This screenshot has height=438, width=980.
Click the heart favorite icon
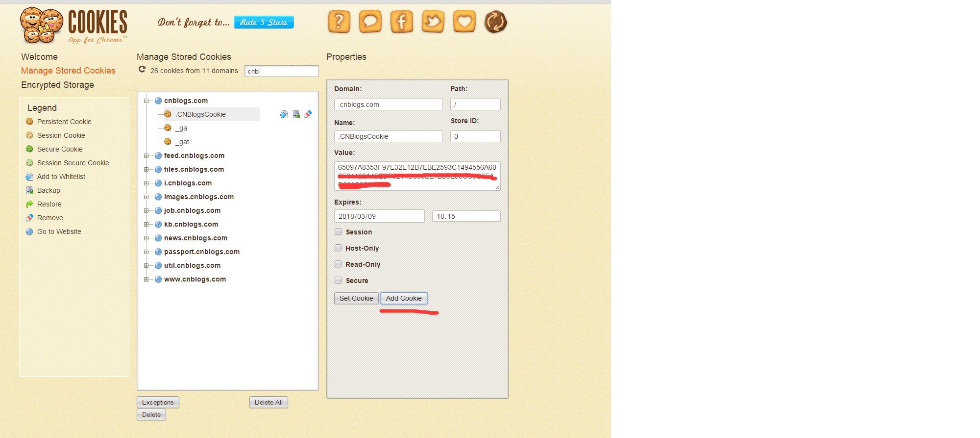tap(465, 22)
